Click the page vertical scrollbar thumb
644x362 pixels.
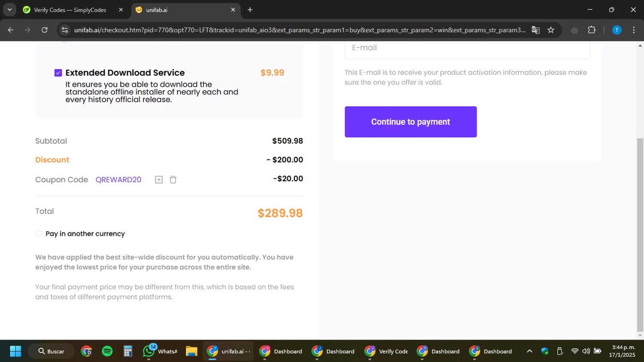(x=640, y=234)
